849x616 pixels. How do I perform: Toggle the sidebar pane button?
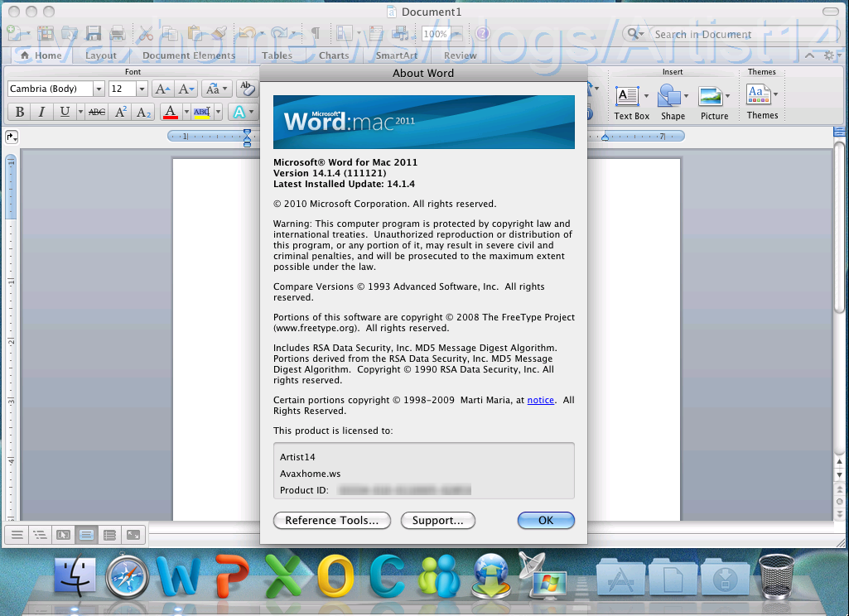[345, 34]
